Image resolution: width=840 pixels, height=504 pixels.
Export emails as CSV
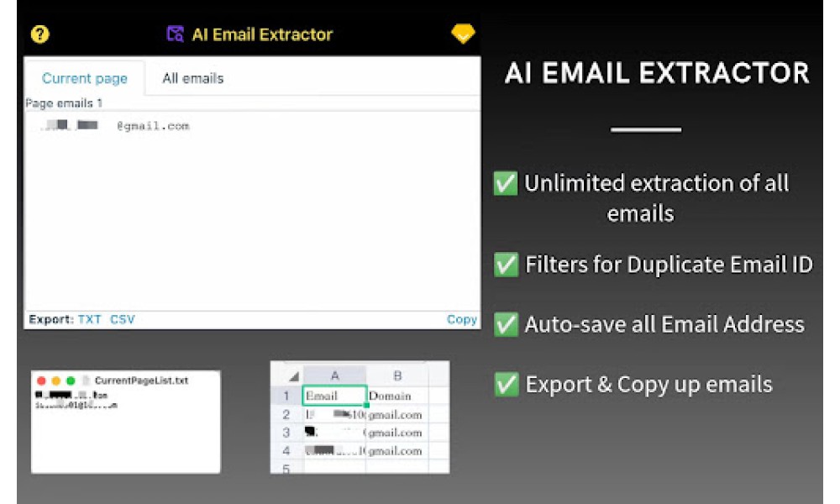pos(123,319)
